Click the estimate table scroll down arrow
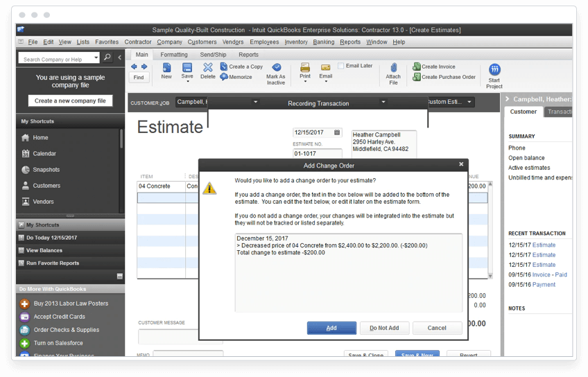The height and width of the screenshot is (377, 588). pyautogui.click(x=490, y=277)
